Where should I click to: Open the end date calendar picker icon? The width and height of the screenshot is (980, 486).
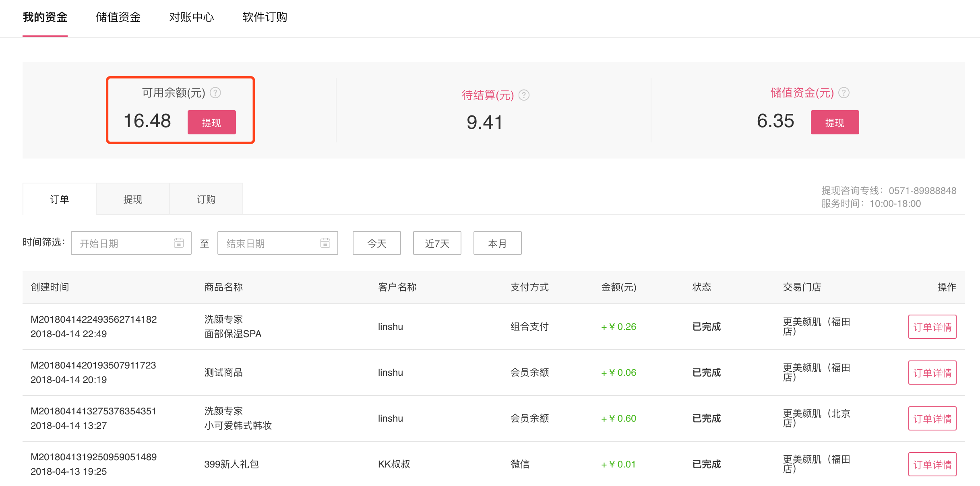(x=325, y=243)
